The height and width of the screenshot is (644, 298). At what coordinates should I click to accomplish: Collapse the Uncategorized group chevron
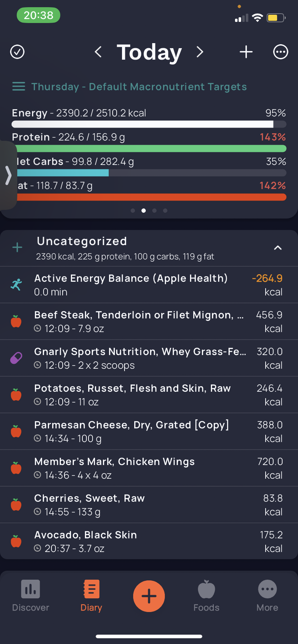pos(278,248)
